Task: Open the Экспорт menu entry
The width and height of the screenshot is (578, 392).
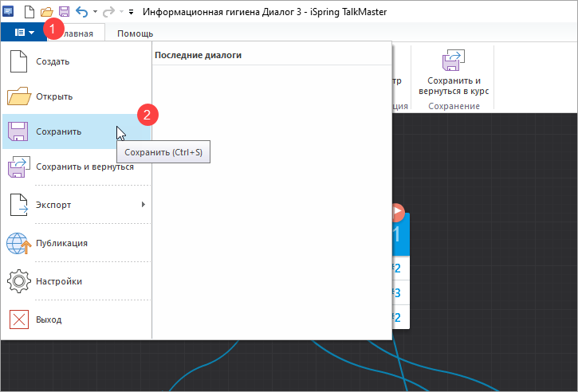Action: tap(77, 205)
